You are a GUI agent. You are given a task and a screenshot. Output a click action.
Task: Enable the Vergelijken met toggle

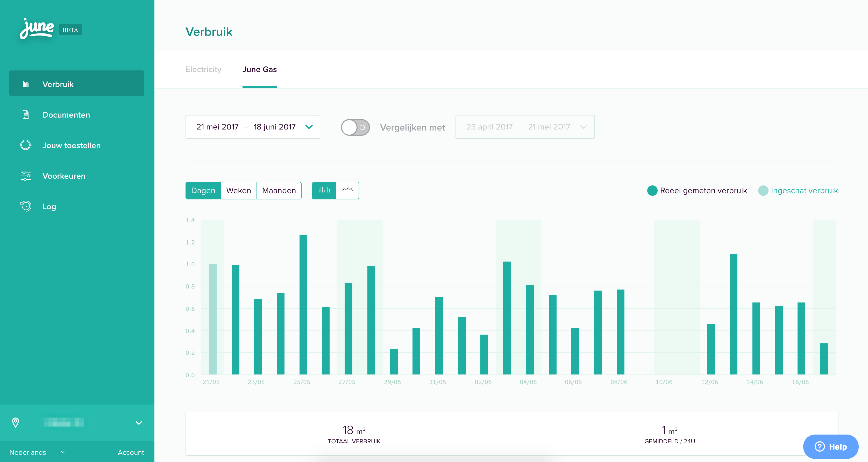355,127
